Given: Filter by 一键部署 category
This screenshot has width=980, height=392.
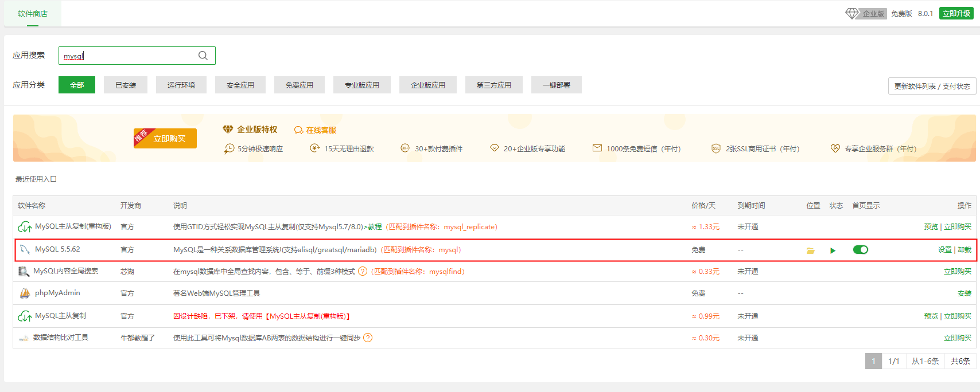Looking at the screenshot, I should click(x=557, y=85).
